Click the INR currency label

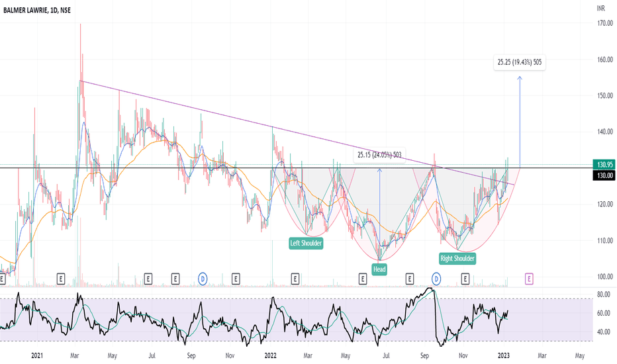point(600,8)
